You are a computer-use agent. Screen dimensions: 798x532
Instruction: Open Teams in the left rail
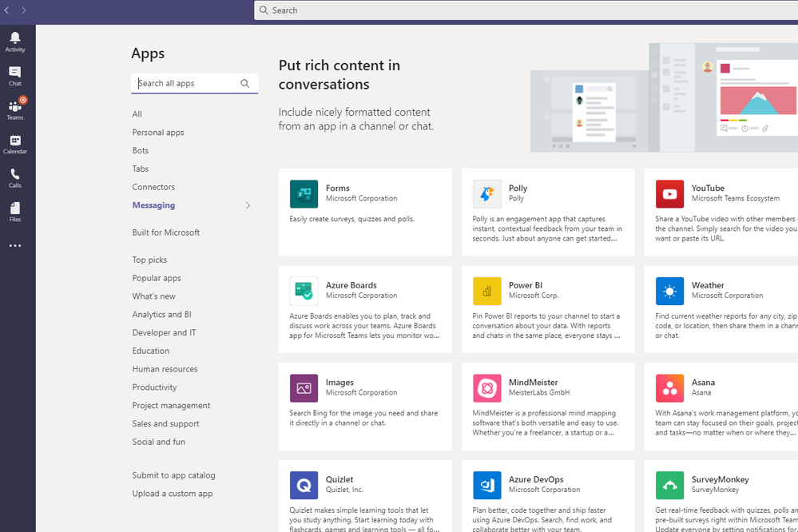tap(14, 110)
